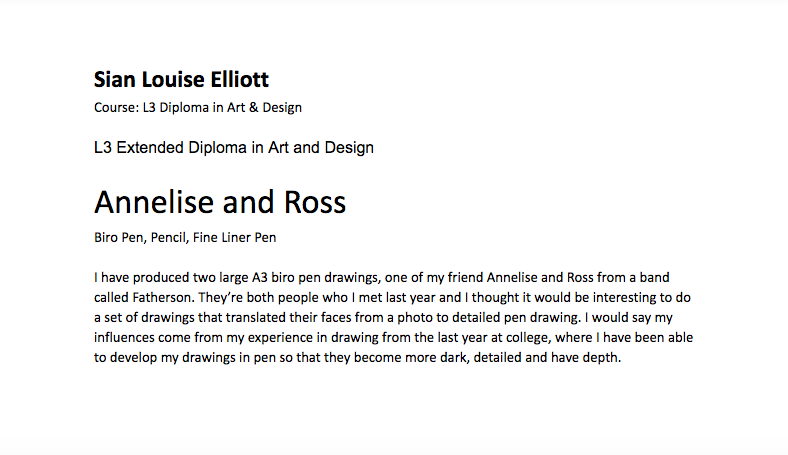
Task: Click the L3 Extended Diploma in Art and Design line
Action: click(x=234, y=147)
